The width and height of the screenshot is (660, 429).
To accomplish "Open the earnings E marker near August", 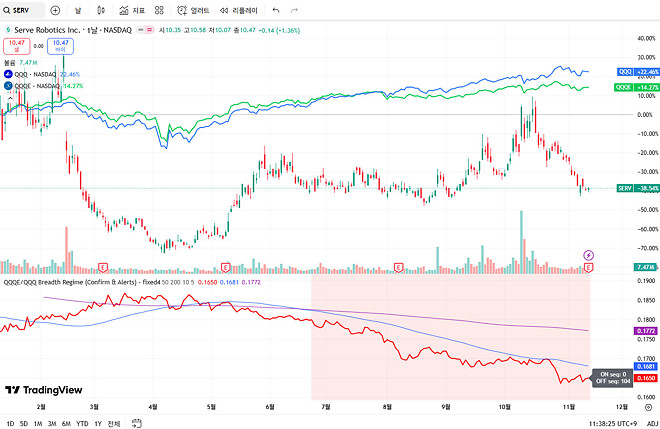I will (x=398, y=267).
